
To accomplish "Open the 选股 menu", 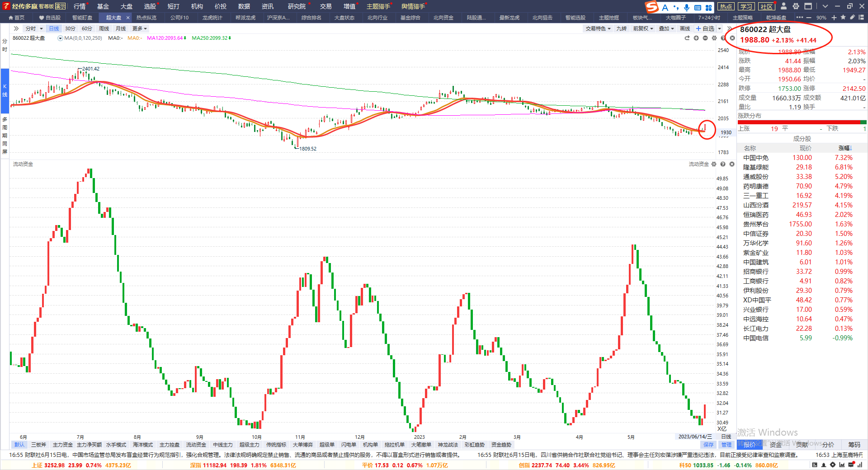I will pos(150,6).
